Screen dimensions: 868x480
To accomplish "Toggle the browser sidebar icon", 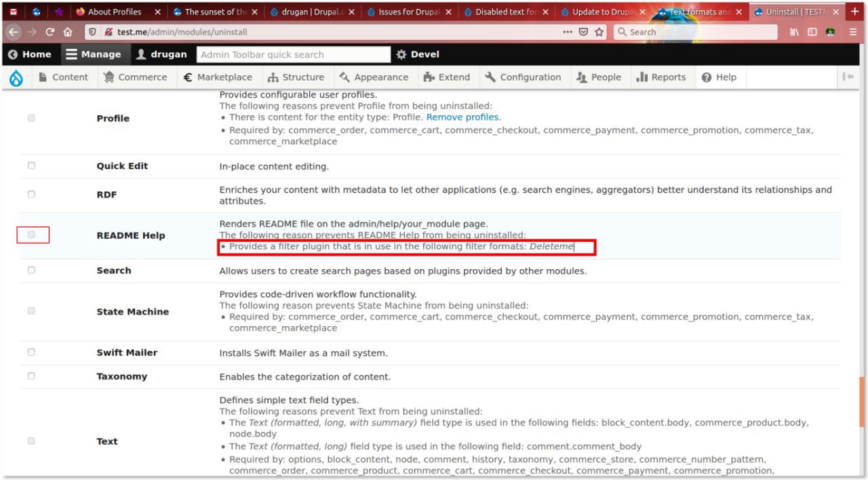I will click(x=812, y=32).
